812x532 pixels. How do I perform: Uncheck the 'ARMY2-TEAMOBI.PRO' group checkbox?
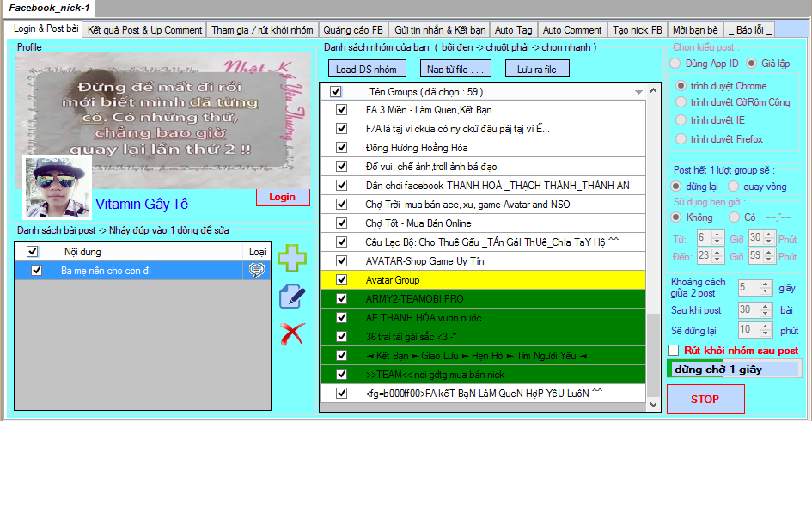coord(341,299)
